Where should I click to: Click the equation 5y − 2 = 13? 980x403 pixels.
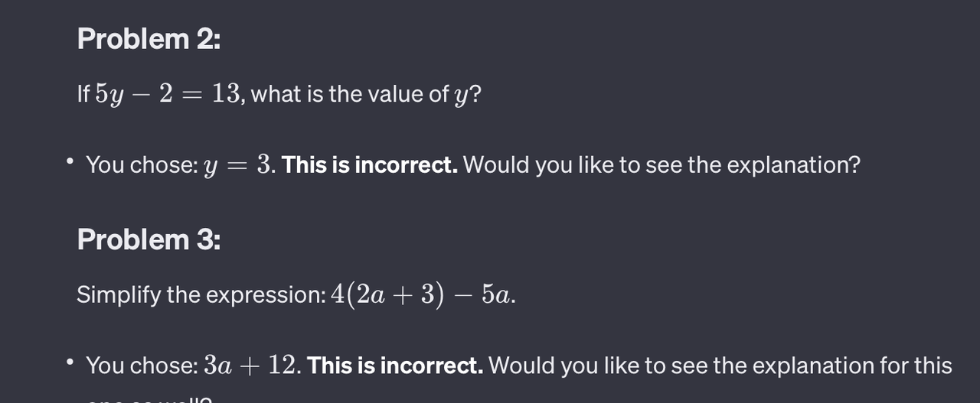(x=168, y=94)
